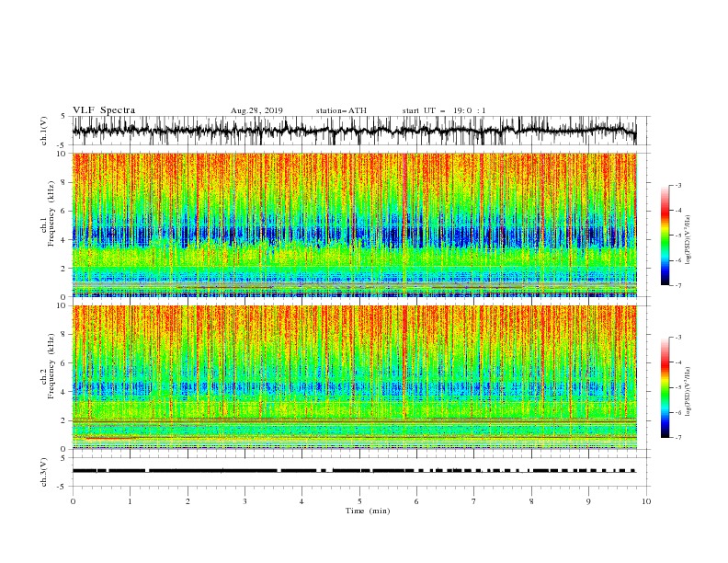Click time axis tick label "5"
Screen dimensions: 728x563
359,501
